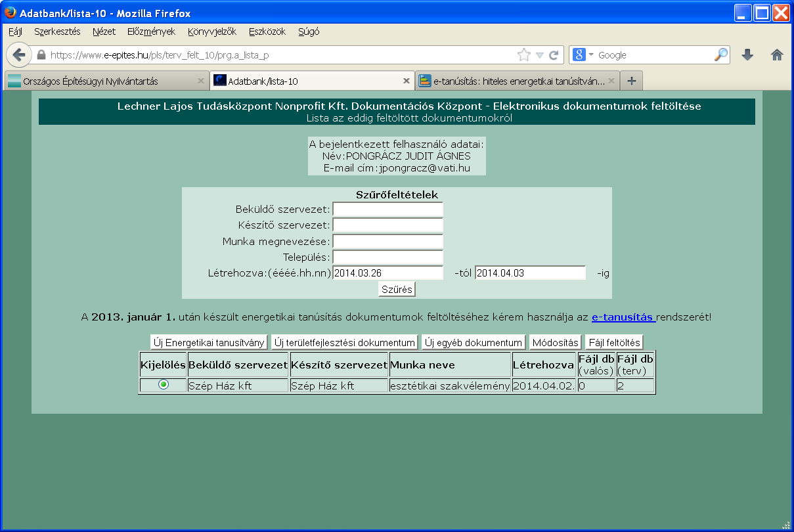Minimize the Firefox window
Screen dimensions: 794x532
pyautogui.click(x=743, y=12)
